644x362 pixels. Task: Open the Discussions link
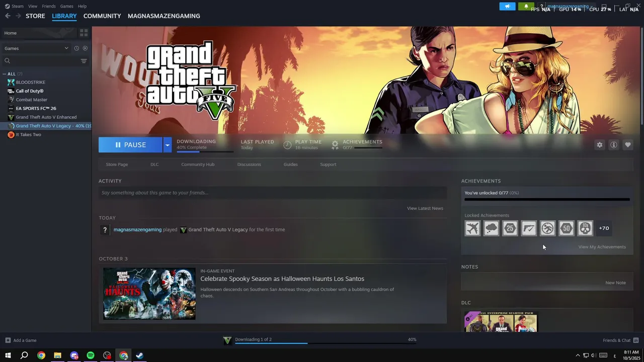click(x=249, y=164)
